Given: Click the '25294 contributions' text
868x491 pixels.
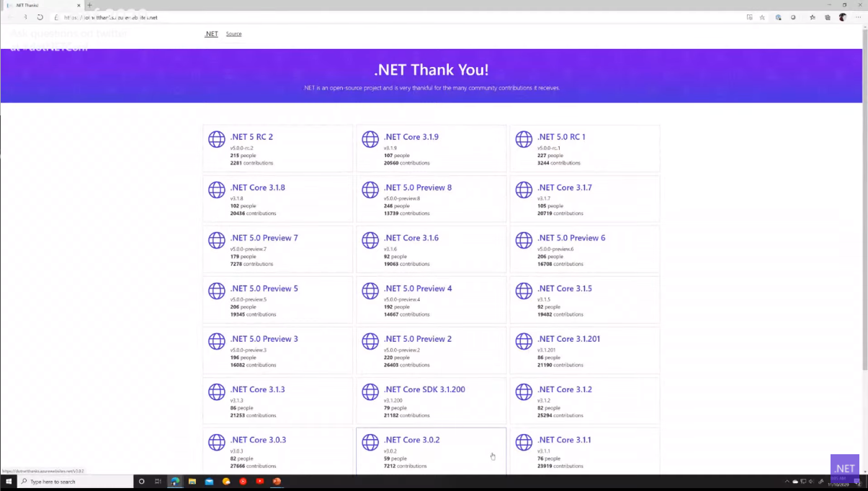Looking at the screenshot, I should (x=560, y=415).
